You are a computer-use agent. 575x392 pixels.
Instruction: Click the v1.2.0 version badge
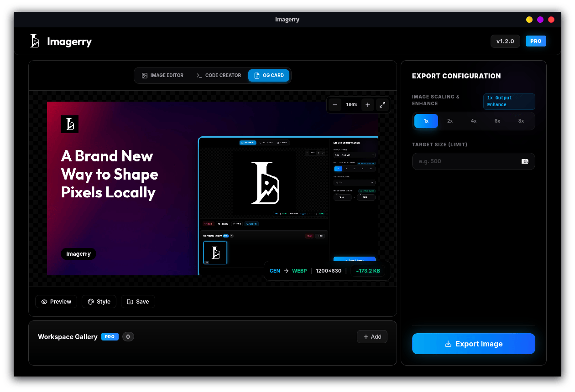pyautogui.click(x=505, y=41)
